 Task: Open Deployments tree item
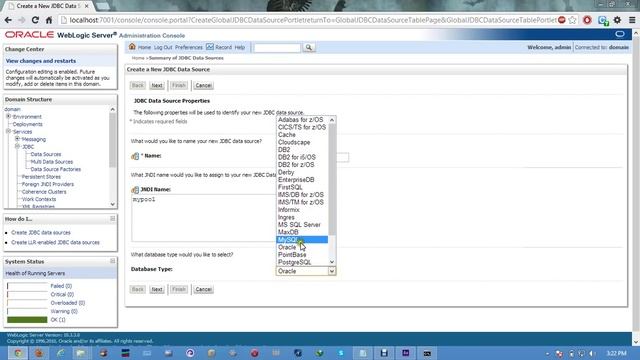click(27, 124)
